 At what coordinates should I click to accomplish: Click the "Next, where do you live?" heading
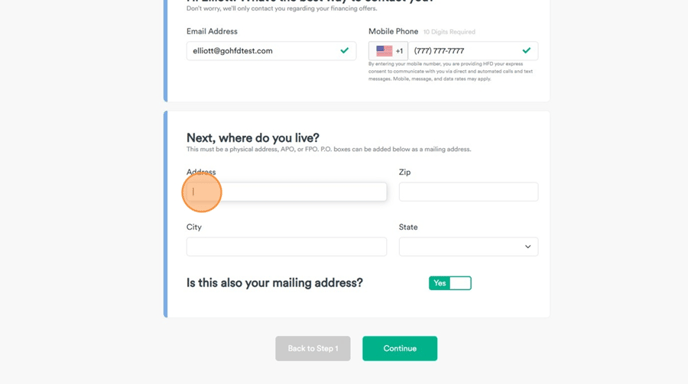coord(253,138)
